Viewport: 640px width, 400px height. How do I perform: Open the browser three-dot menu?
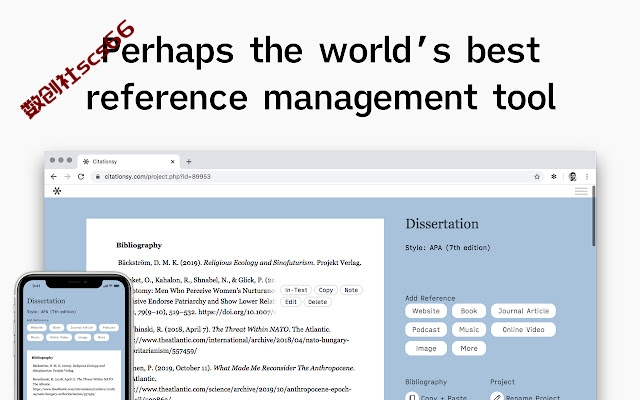587,177
